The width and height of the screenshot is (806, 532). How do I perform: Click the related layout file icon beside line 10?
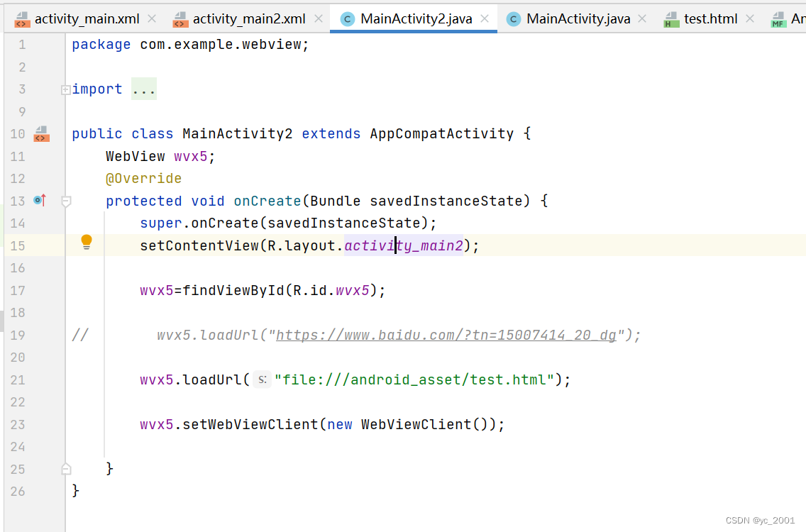tap(40, 133)
